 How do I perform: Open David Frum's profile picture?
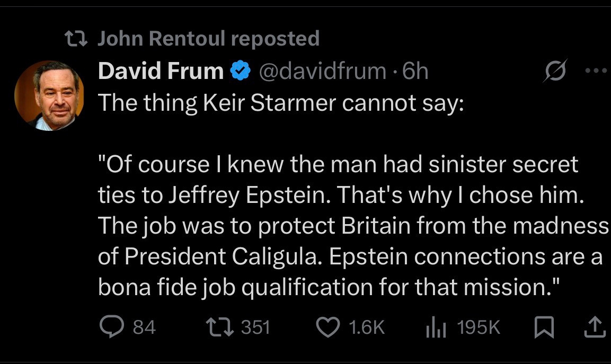(x=49, y=95)
